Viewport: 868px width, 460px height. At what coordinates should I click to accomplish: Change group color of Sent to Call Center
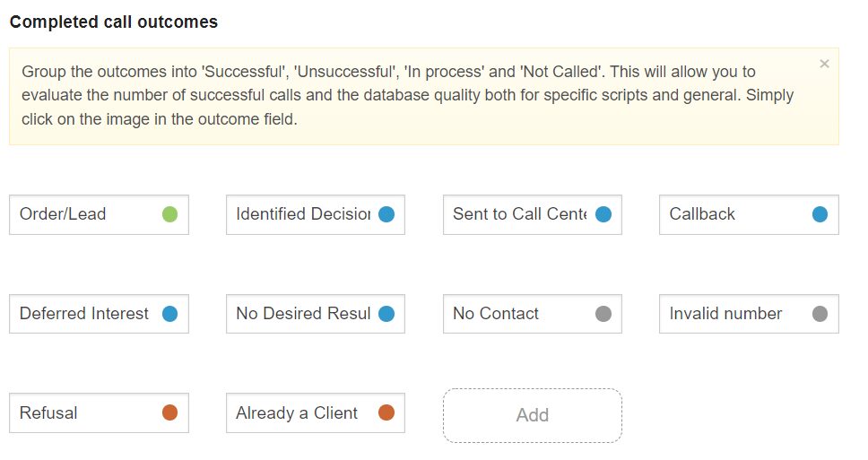pyautogui.click(x=603, y=214)
